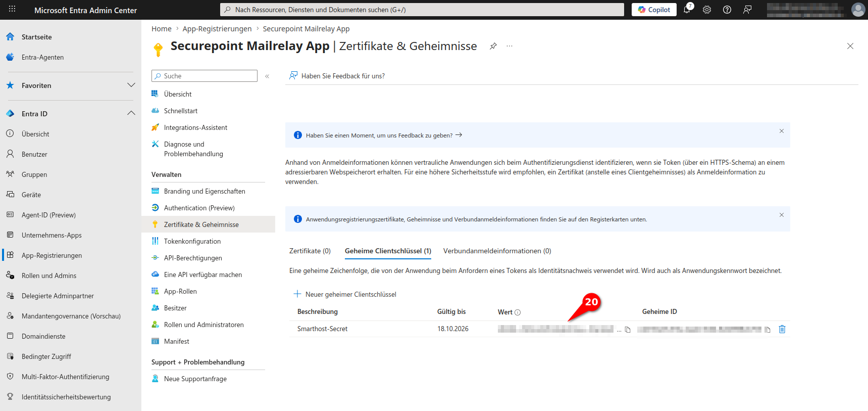Go to App-Registrierungen breadcrumb link
The image size is (868, 411).
pyautogui.click(x=217, y=29)
